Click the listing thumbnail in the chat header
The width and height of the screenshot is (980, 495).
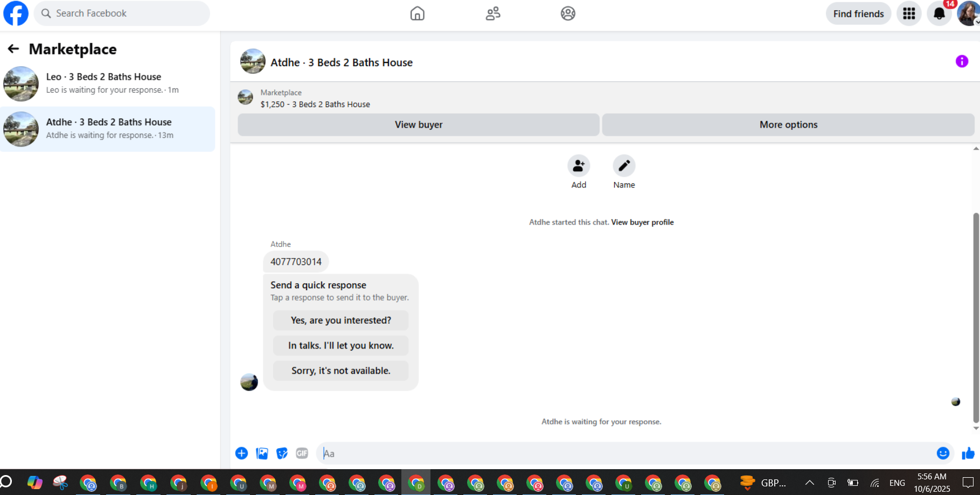[253, 61]
